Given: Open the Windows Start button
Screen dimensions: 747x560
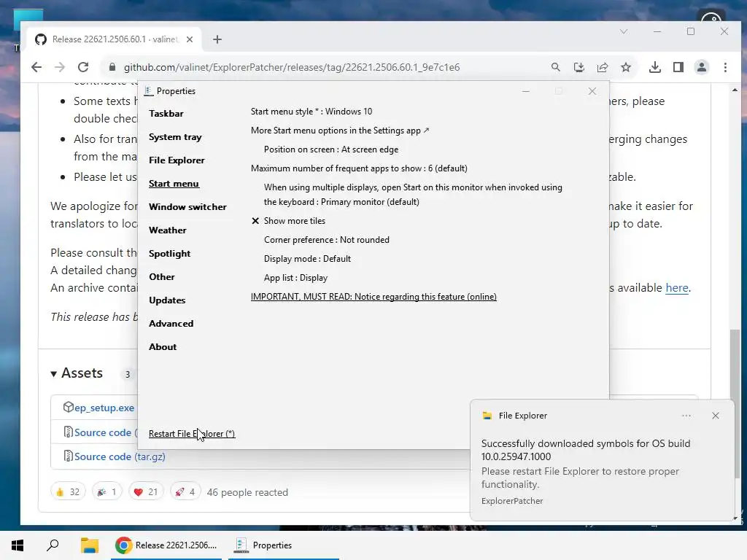Looking at the screenshot, I should click(18, 545).
